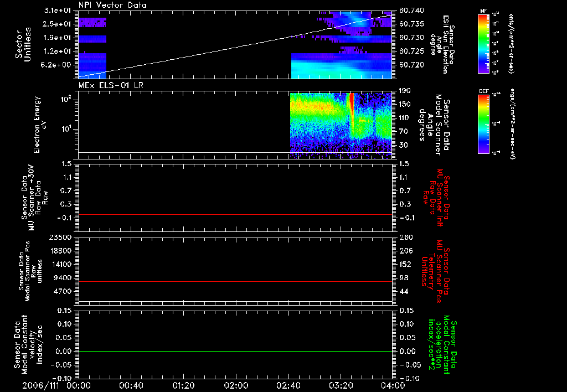Click the '60.740' sun elevation tick value
This screenshot has height=392, width=567.
411,11
